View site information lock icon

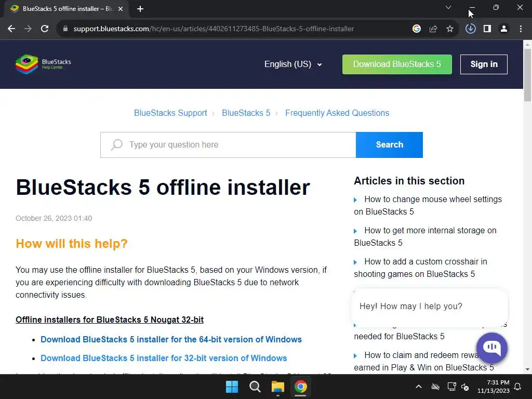click(x=65, y=29)
